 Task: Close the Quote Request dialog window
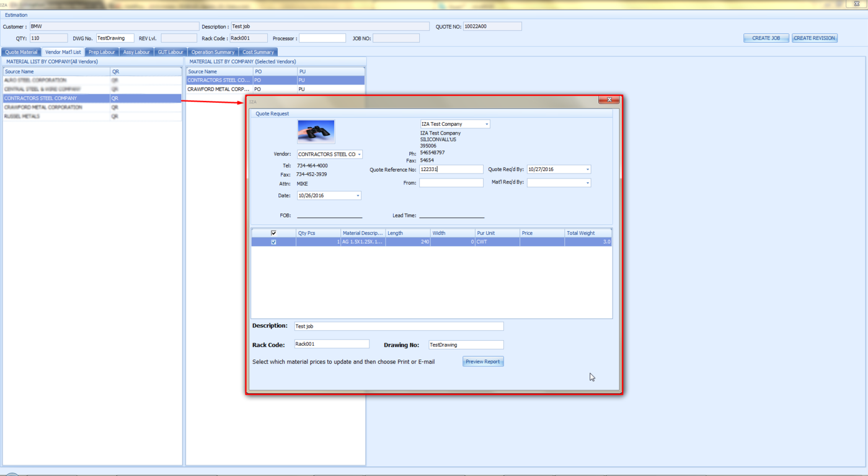coord(609,100)
